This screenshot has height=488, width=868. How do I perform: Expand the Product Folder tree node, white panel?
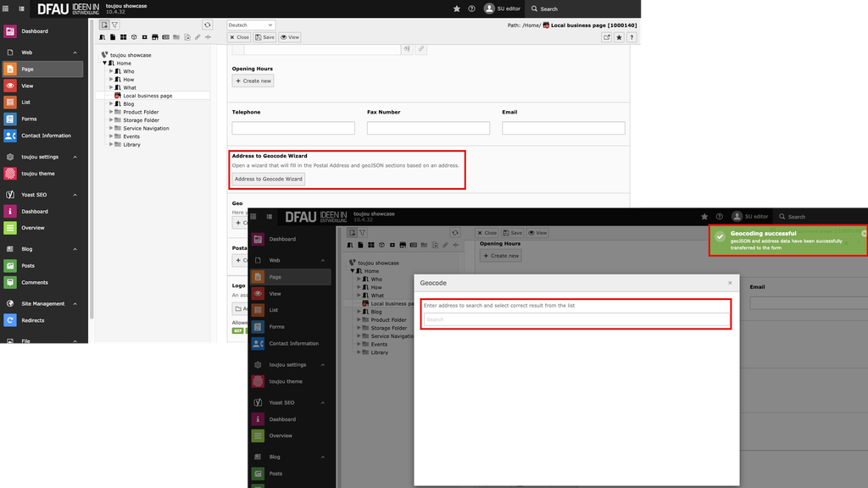click(x=111, y=112)
